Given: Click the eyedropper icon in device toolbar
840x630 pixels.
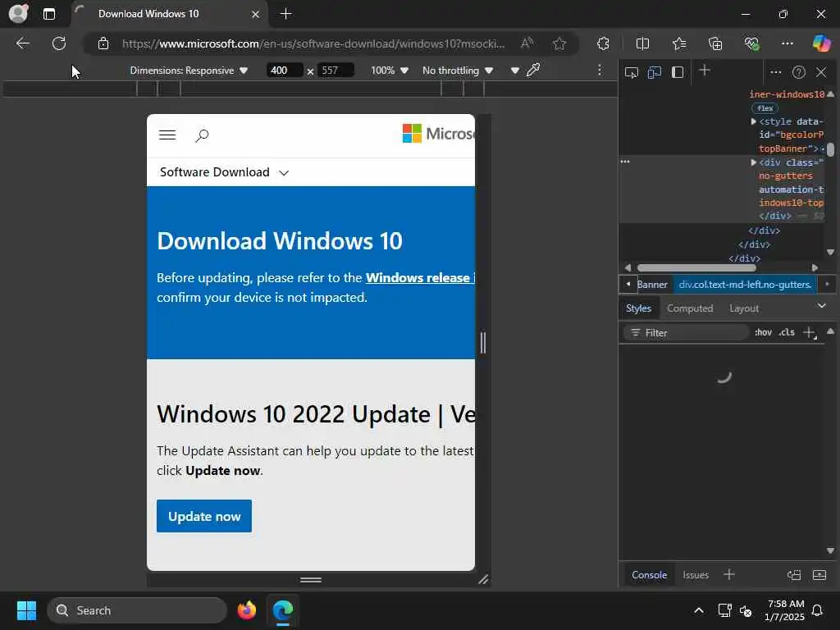Looking at the screenshot, I should pyautogui.click(x=533, y=71).
